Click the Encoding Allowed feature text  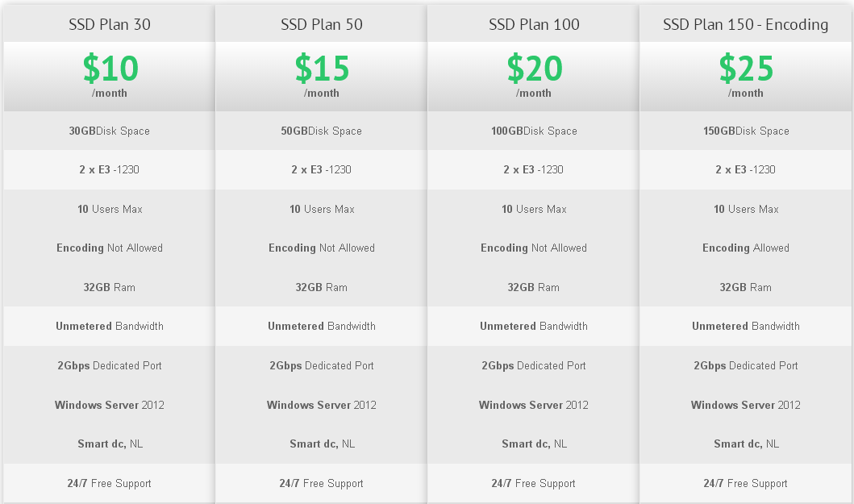tap(746, 248)
